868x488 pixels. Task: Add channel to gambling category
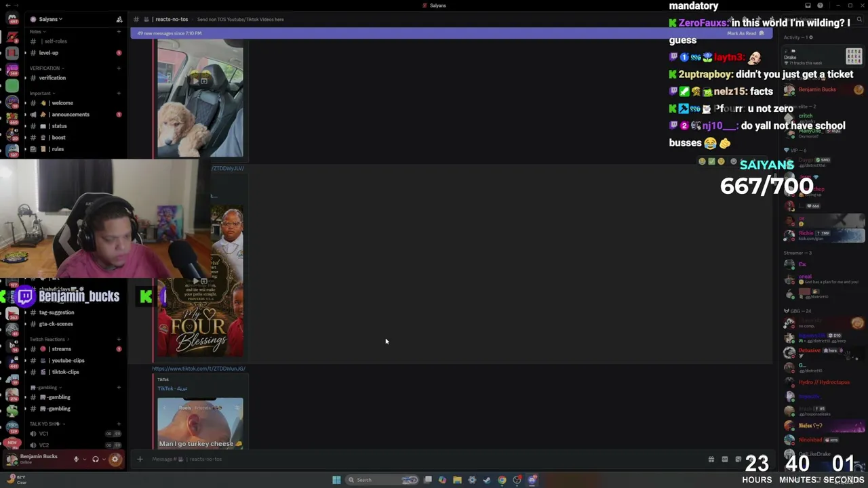point(119,387)
